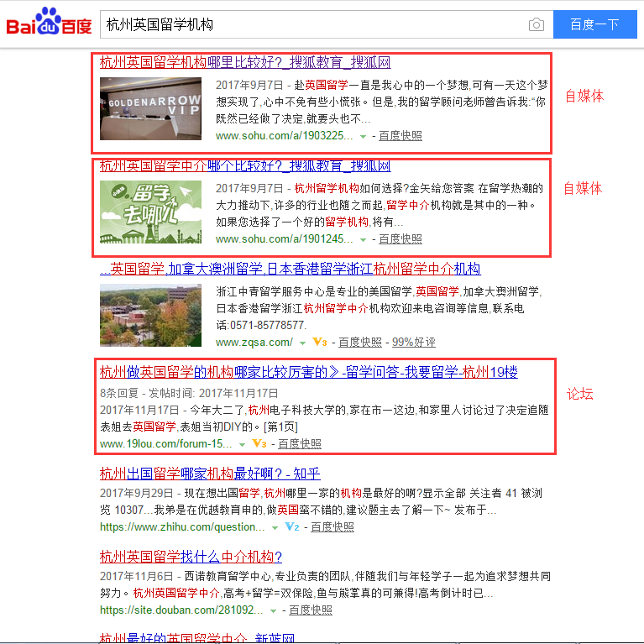Expand dropdown arrow beside sohu.com/a/1903225
The width and height of the screenshot is (644, 644).
point(363,136)
